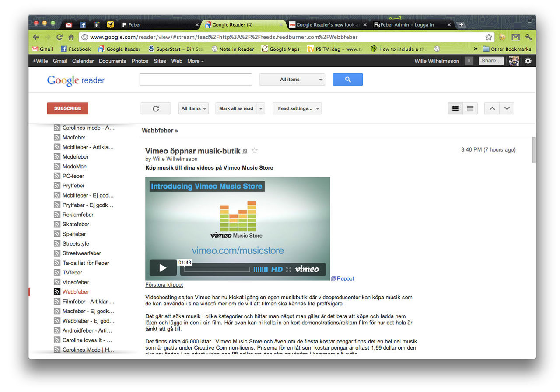Click the previous item arrow
The image size is (560, 392).
point(491,108)
